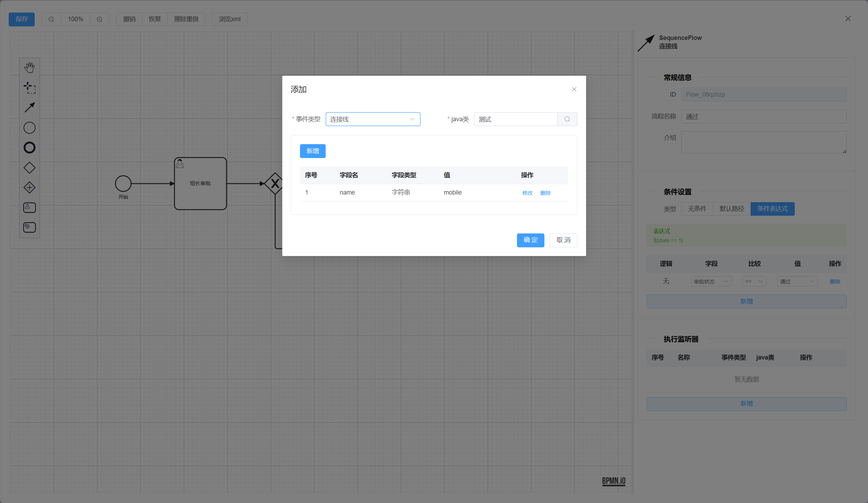Pick the global connect arrow tool
The width and height of the screenshot is (868, 503).
(30, 107)
